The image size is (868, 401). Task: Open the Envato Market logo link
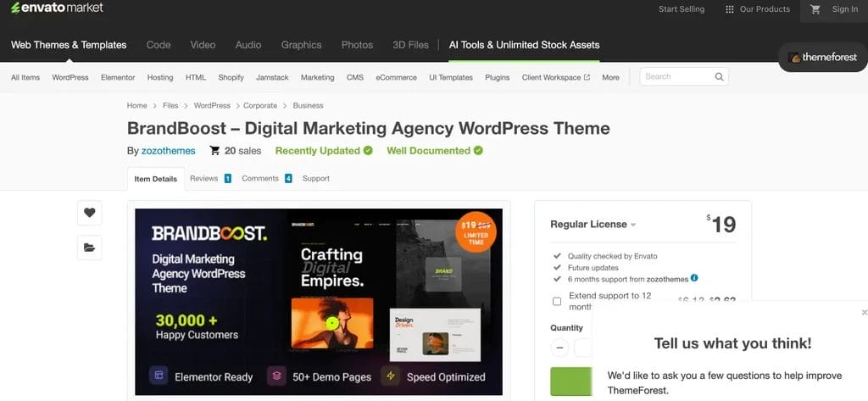57,8
